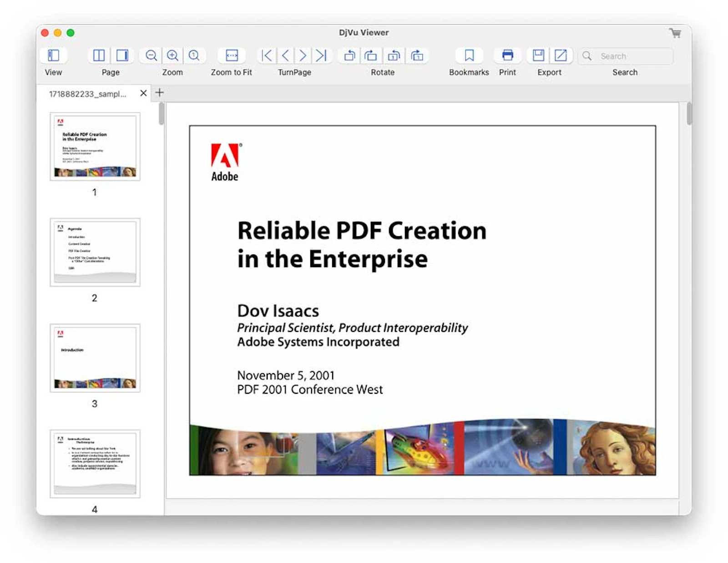728x563 pixels.
Task: Click the Adobe Systems Incorporated line
Action: tap(318, 342)
